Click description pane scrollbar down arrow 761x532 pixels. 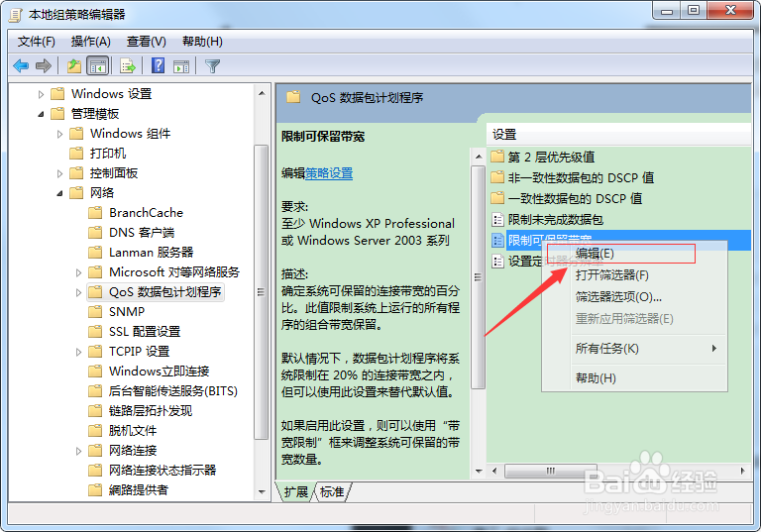(x=479, y=471)
